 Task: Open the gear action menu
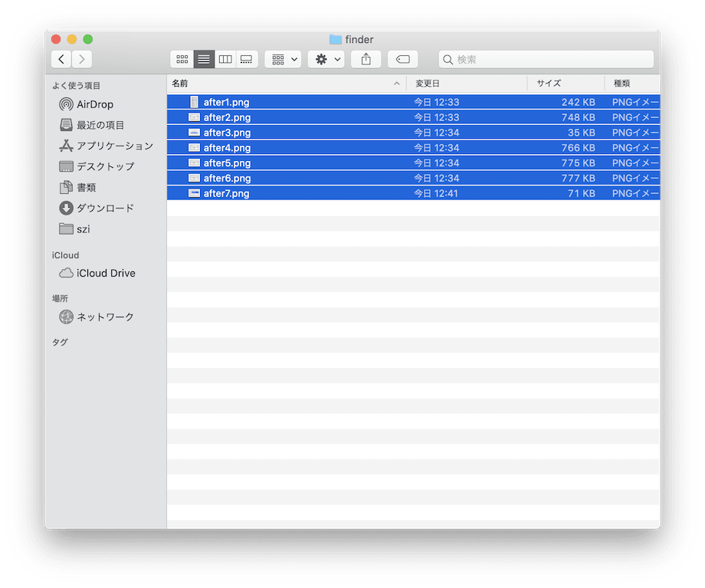326,59
